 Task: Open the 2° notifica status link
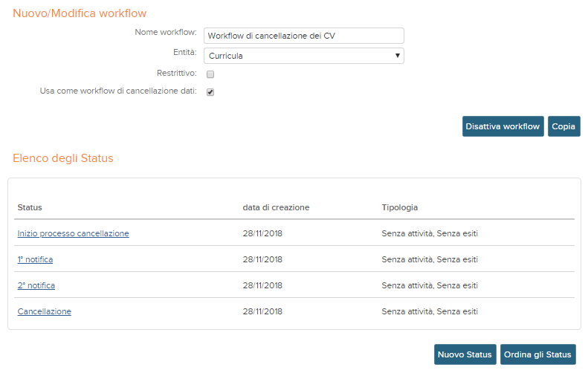coord(36,285)
